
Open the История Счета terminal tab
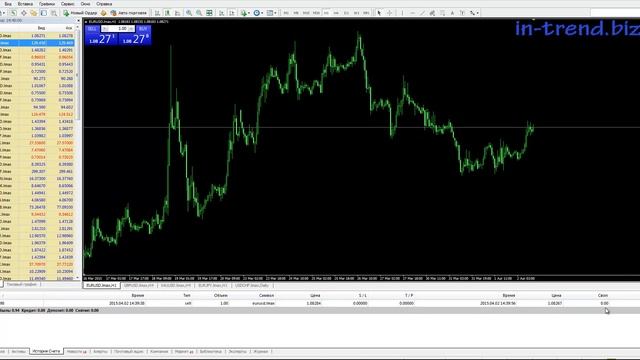(x=46, y=351)
